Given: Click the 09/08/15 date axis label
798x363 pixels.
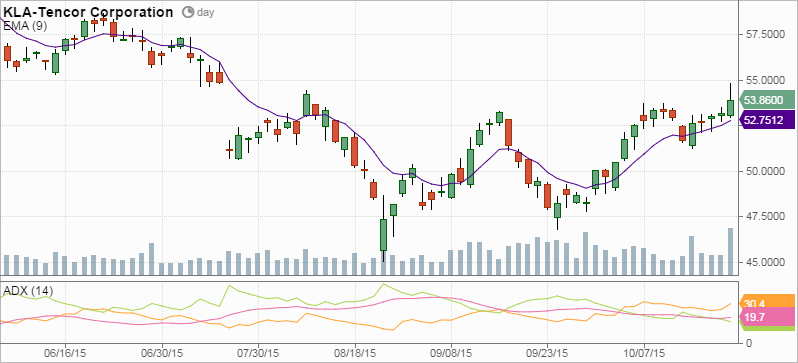Looking at the screenshot, I should tap(451, 352).
